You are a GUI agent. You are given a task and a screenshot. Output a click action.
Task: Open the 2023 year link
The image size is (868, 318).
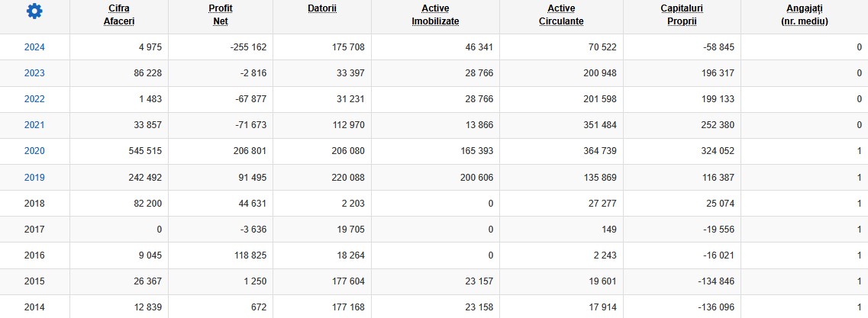tap(34, 73)
